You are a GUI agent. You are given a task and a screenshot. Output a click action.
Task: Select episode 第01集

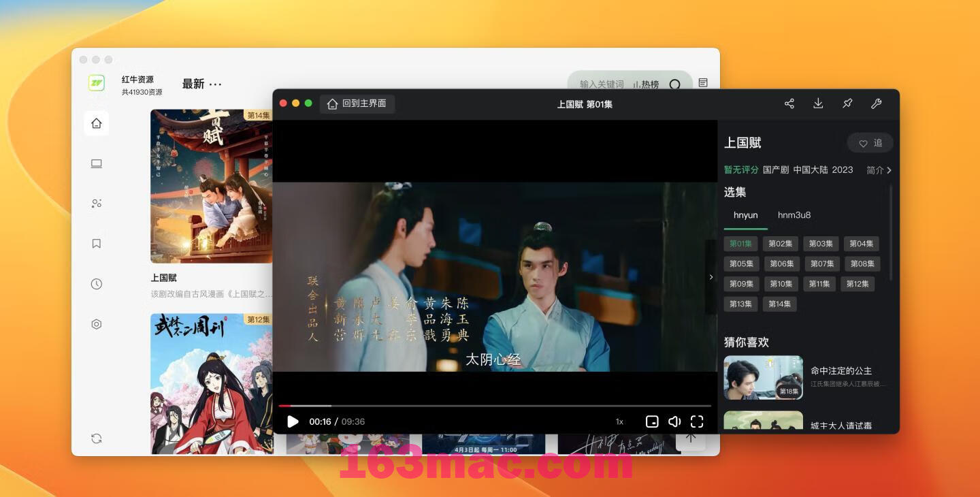[x=741, y=244]
